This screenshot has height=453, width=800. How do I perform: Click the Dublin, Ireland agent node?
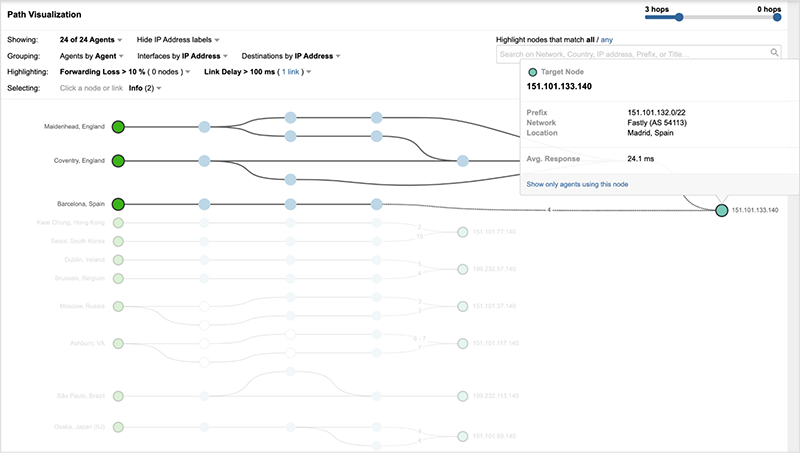pos(118,260)
